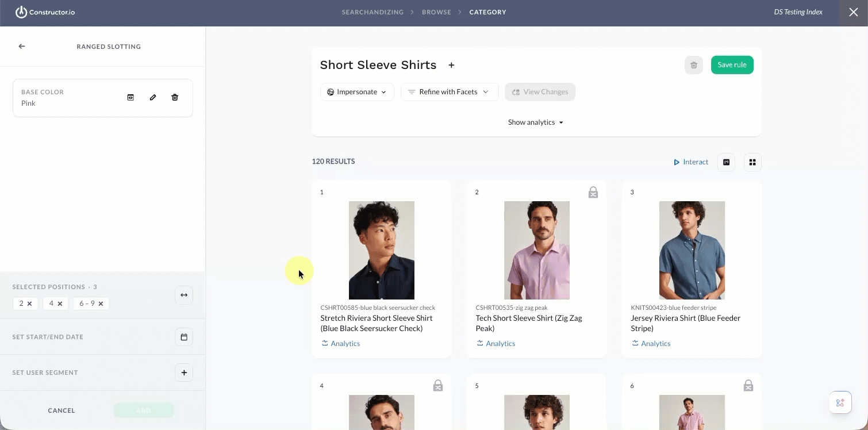The image size is (868, 430).
Task: Click Tech Short Sleeve Shirt (Zig Zag Peak) title
Action: [x=529, y=323]
